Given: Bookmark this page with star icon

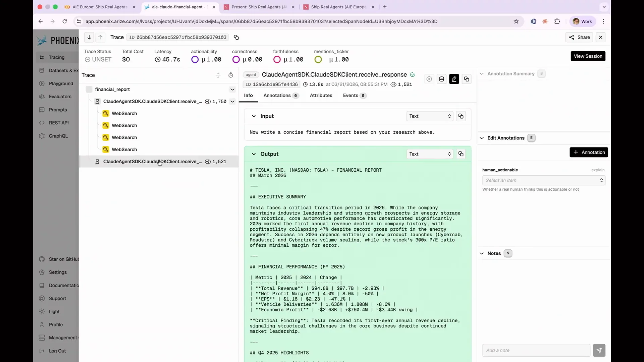Looking at the screenshot, I should coord(516,21).
